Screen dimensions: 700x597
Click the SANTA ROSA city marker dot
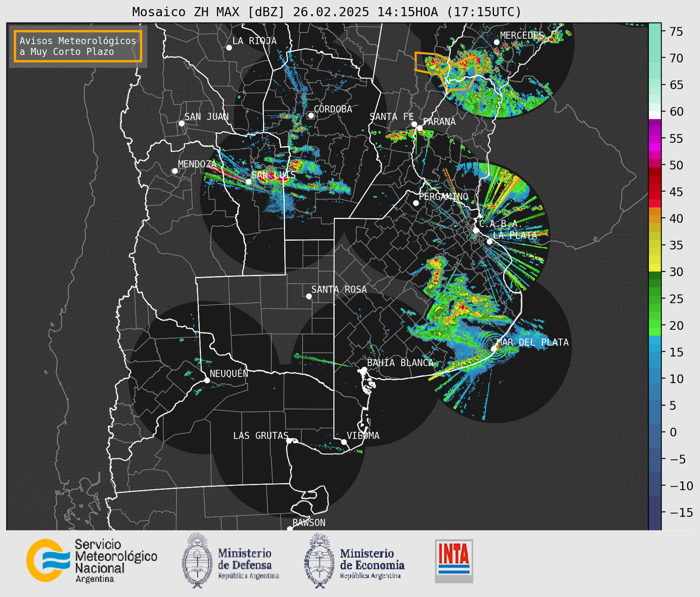coord(309,296)
